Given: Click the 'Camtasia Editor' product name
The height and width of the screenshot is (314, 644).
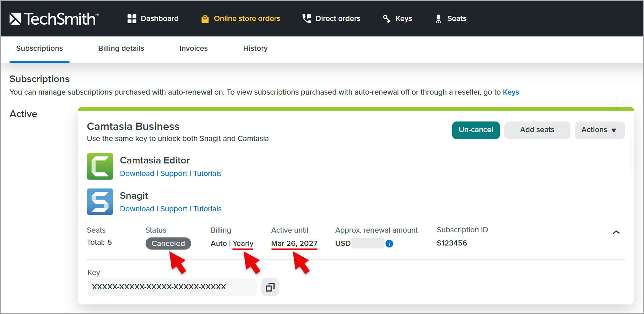Looking at the screenshot, I should click(x=155, y=160).
